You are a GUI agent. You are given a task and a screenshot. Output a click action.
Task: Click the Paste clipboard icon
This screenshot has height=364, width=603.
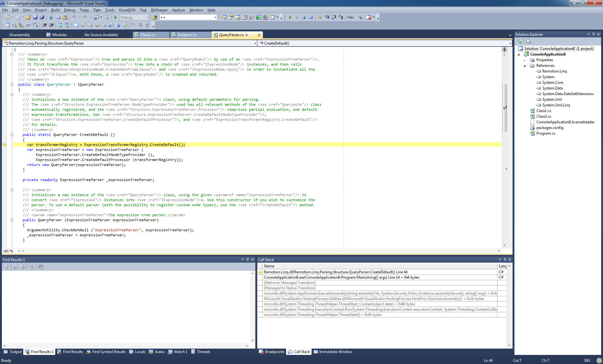coord(65,18)
